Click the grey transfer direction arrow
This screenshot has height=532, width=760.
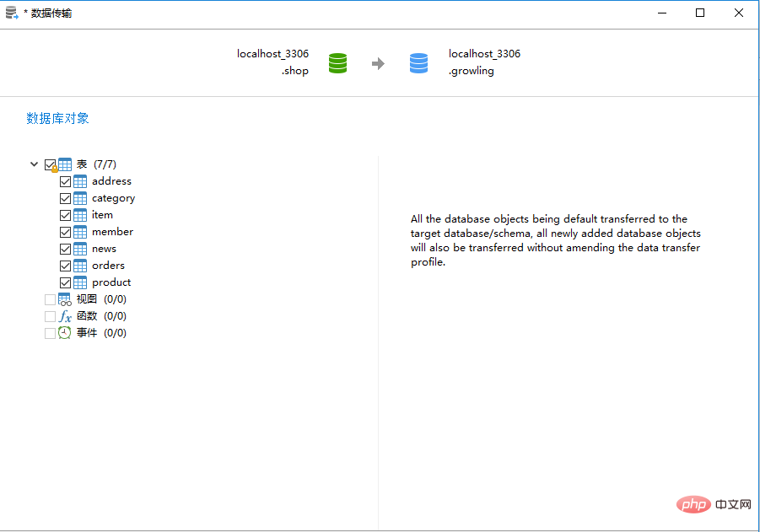click(x=378, y=63)
